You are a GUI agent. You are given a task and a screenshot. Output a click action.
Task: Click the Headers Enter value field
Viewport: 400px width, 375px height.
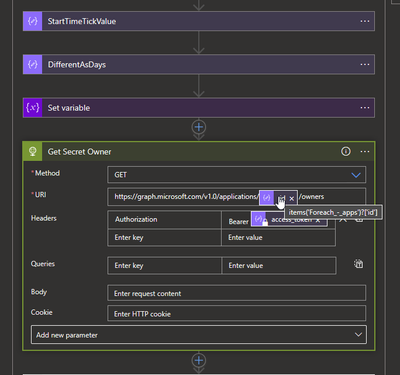click(x=278, y=237)
